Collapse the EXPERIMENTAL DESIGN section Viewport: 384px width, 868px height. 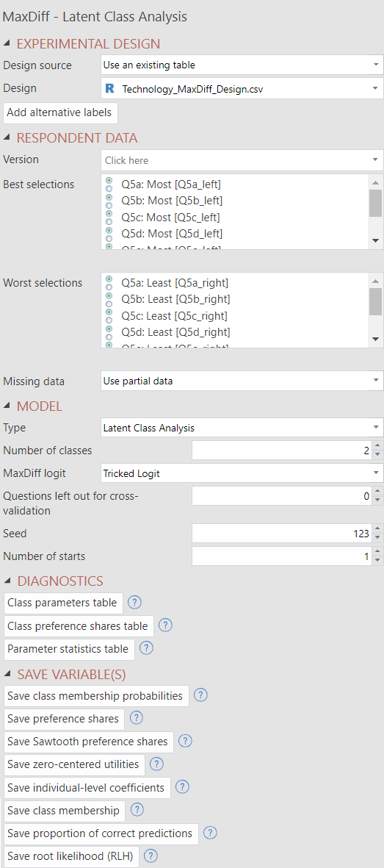7,44
